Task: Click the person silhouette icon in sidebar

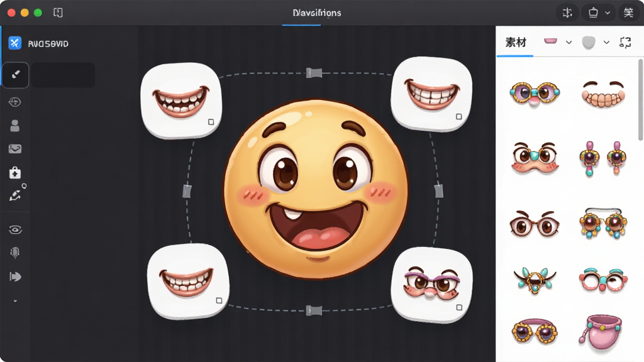Action: 15,126
